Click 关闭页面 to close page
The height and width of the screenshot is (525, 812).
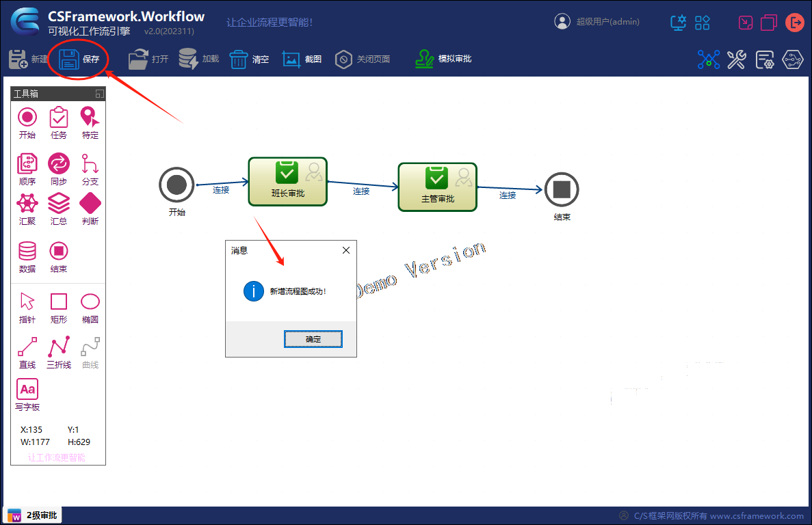[363, 59]
